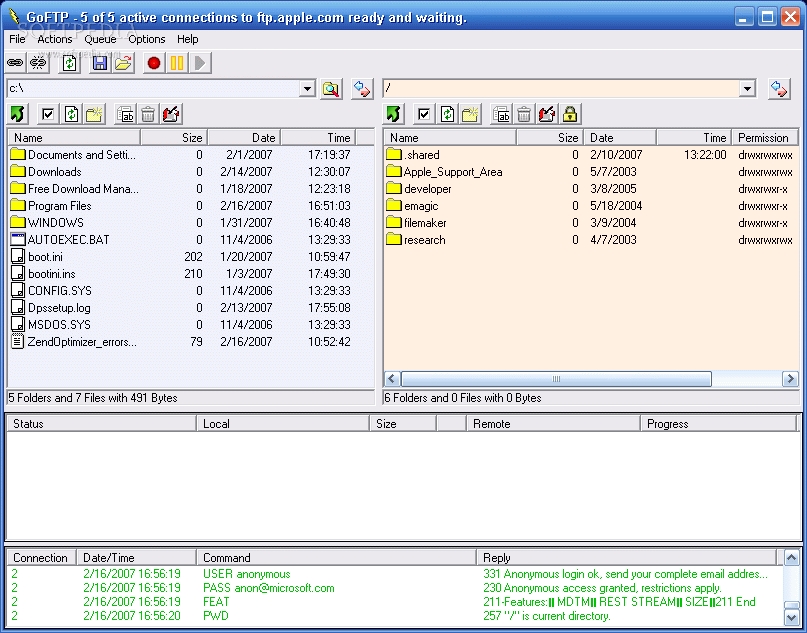
Task: Expand the remote path dropdown arrow
Action: tap(747, 89)
